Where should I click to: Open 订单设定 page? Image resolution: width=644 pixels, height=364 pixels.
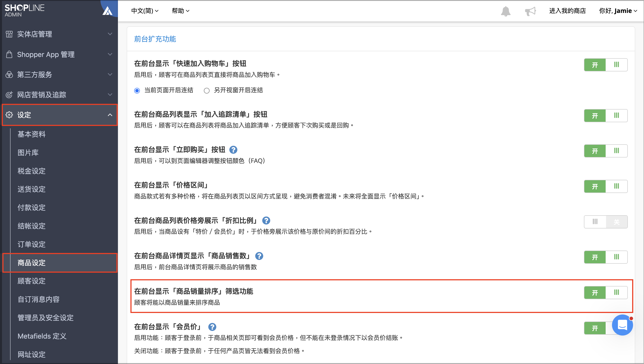coord(32,244)
